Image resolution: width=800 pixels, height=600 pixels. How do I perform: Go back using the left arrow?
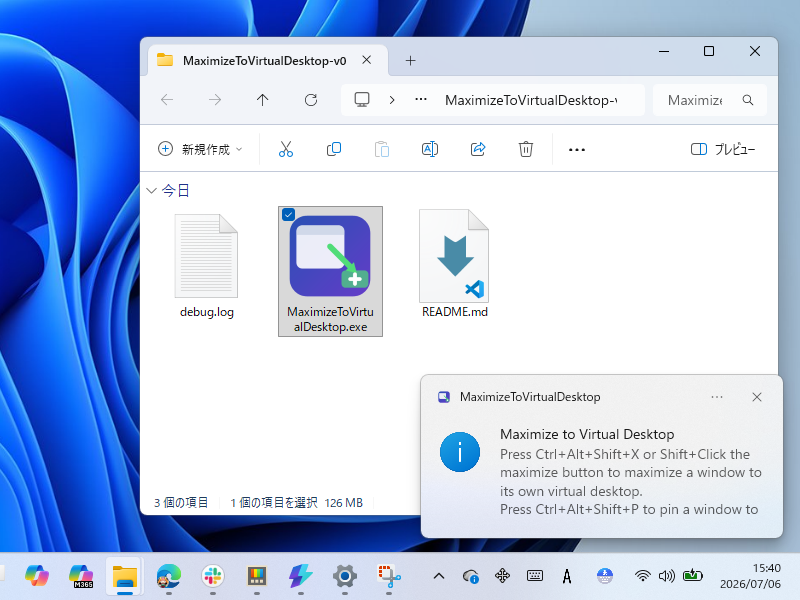click(167, 100)
